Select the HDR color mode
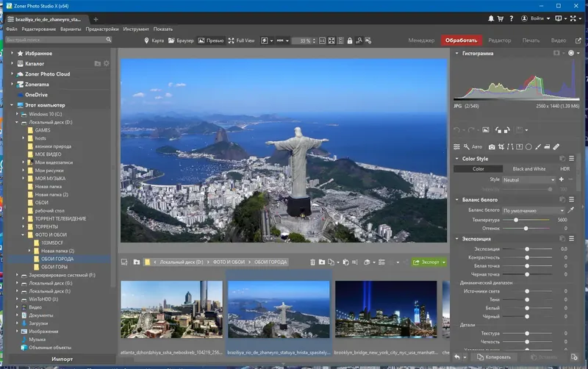 564,169
